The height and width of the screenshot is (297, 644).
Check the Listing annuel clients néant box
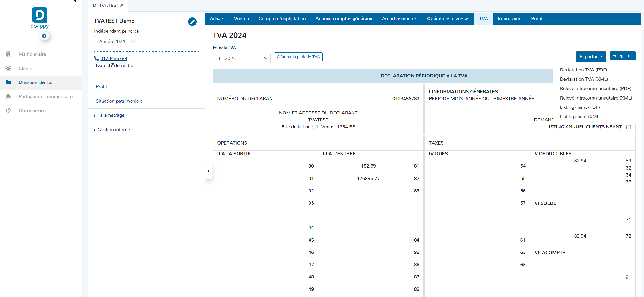tap(629, 127)
